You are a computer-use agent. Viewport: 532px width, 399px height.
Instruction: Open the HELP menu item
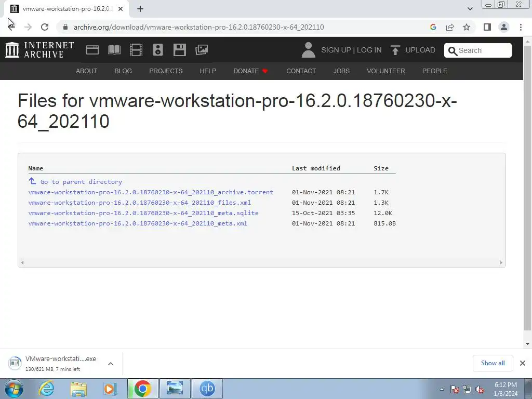point(208,71)
